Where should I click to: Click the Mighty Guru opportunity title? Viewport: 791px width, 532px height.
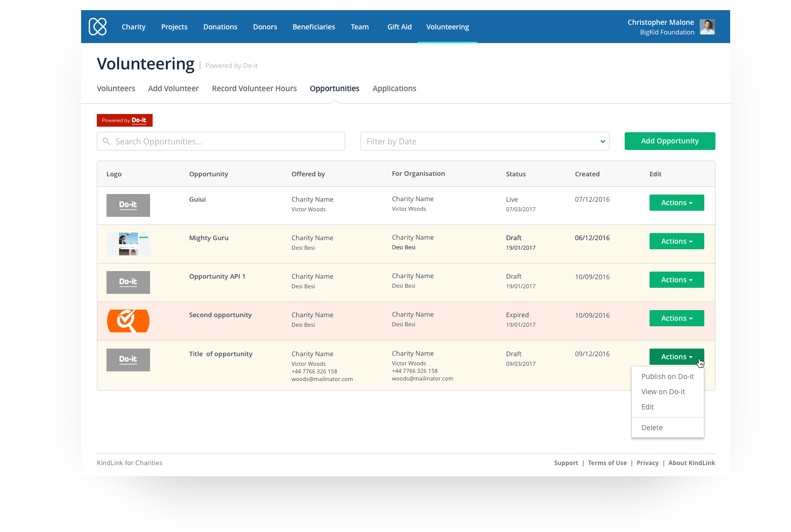[209, 238]
